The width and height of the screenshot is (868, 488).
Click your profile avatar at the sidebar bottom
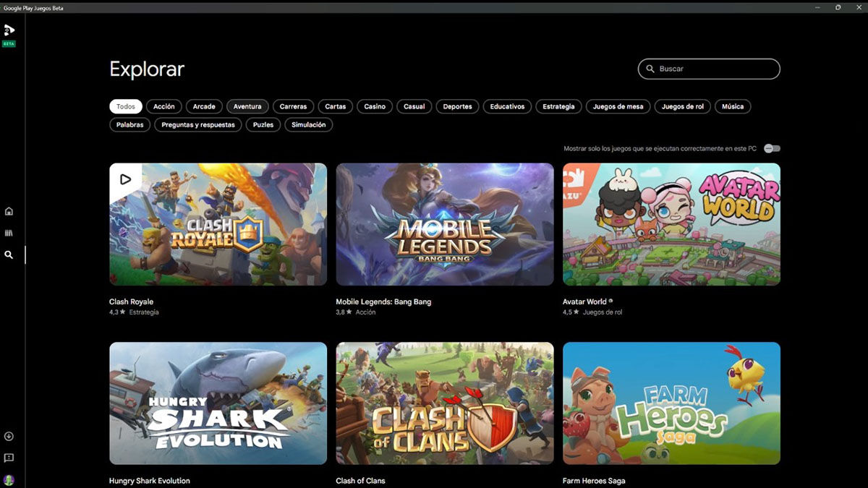pos(9,479)
